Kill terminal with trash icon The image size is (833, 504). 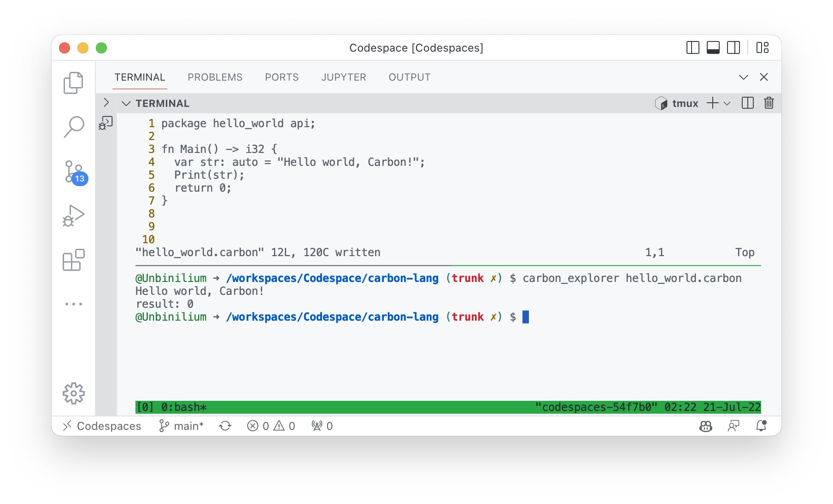pyautogui.click(x=769, y=103)
